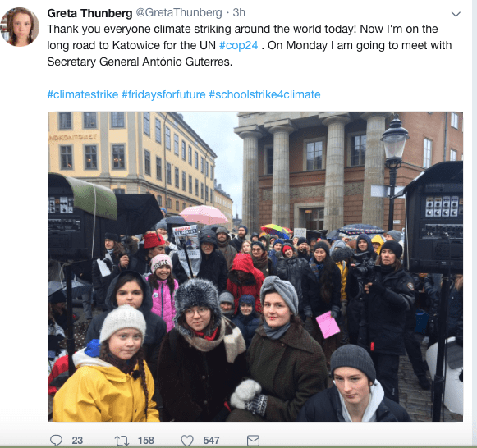Screen dimensions: 477x448
Task: Open the @GretaThunberg handle link
Action: 179,13
